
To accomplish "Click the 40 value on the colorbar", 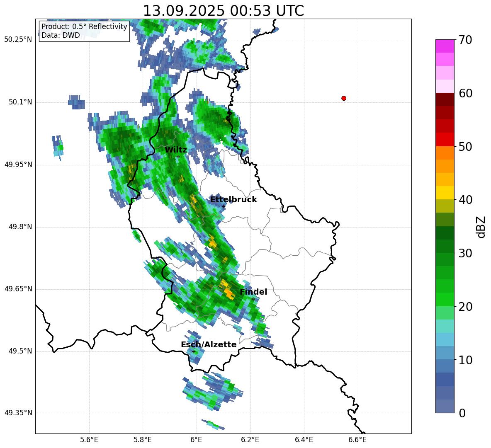I will coord(465,200).
